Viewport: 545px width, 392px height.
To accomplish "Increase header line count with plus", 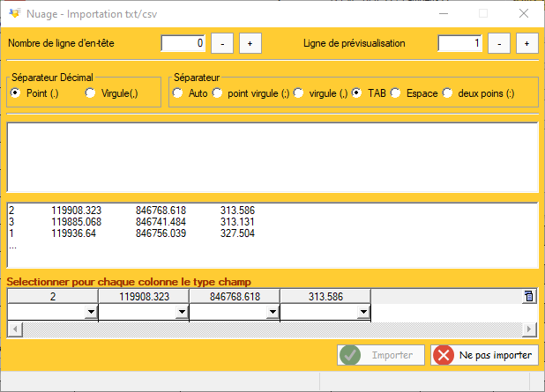I will pos(250,43).
